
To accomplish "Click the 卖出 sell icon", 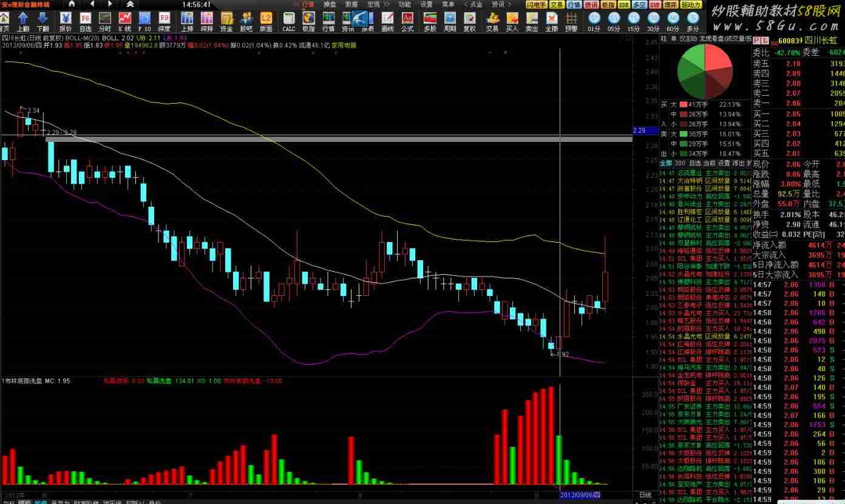I will [532, 21].
